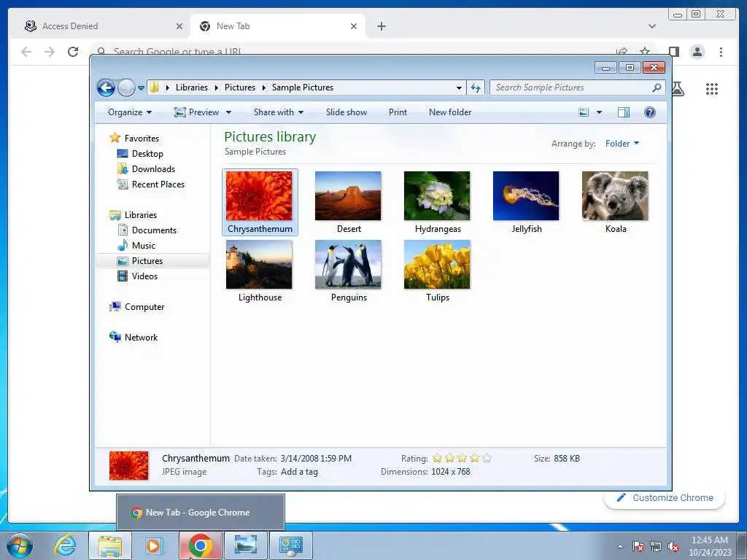Expand the Preview dropdown arrow
Screen dimensions: 747x560
pyautogui.click(x=228, y=112)
